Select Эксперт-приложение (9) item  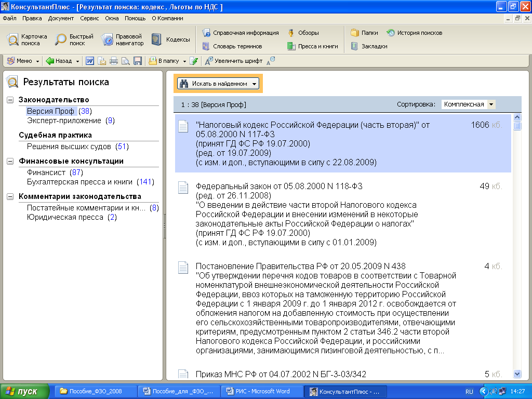[x=71, y=121]
